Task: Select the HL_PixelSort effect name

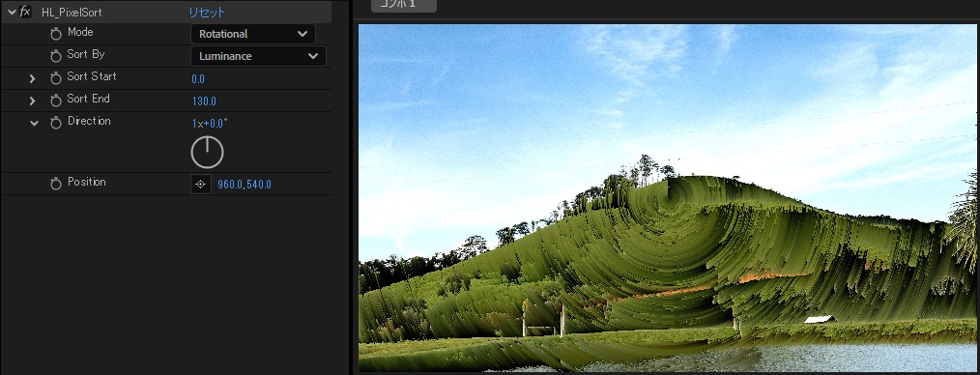Action: pyautogui.click(x=72, y=12)
